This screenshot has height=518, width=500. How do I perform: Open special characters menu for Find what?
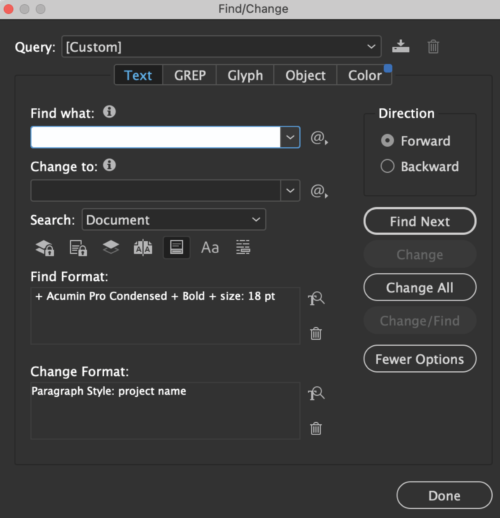pyautogui.click(x=319, y=137)
